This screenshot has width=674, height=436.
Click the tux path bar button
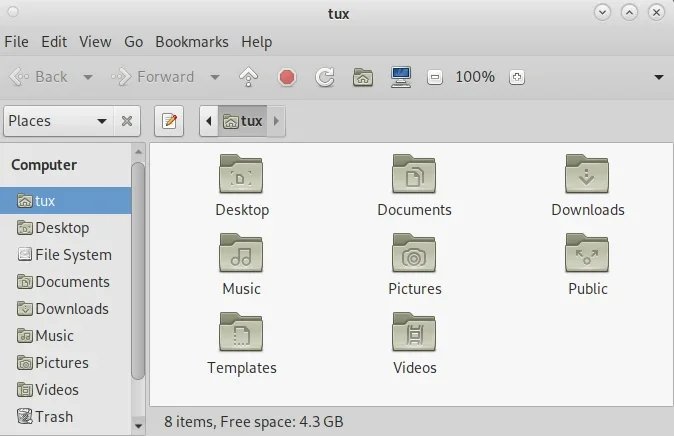tap(243, 121)
